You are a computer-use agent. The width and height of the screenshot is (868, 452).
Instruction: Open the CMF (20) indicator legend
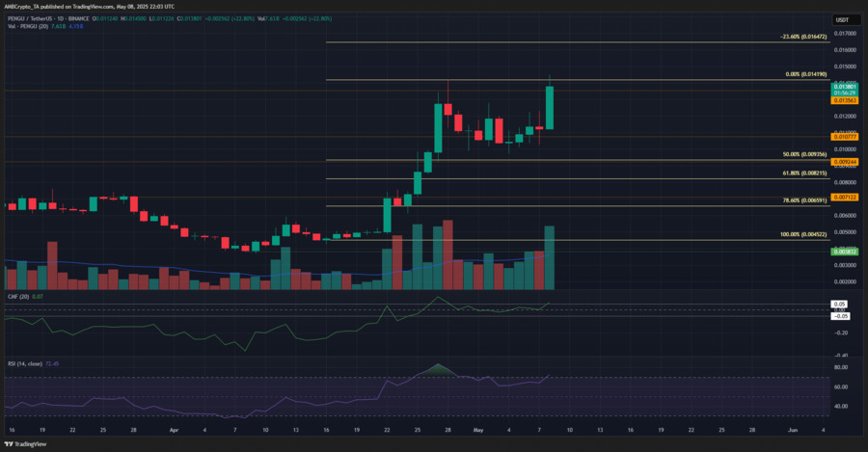[x=18, y=297]
